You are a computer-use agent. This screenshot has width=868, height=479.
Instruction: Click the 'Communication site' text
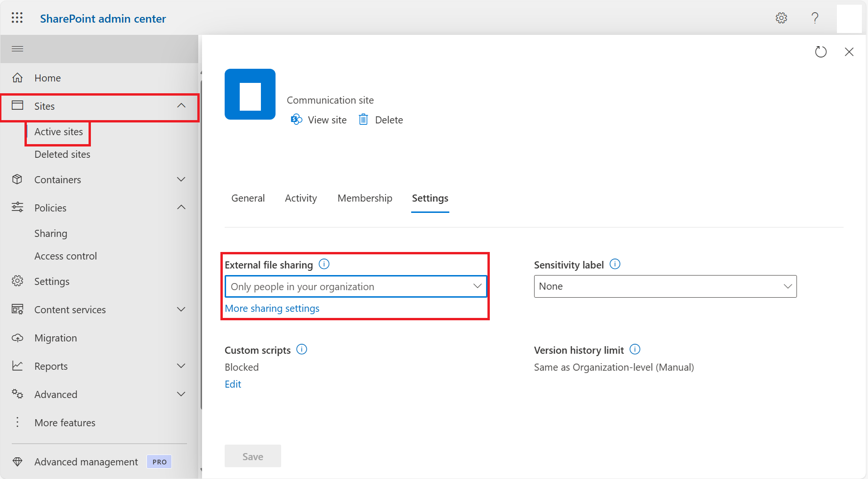330,100
